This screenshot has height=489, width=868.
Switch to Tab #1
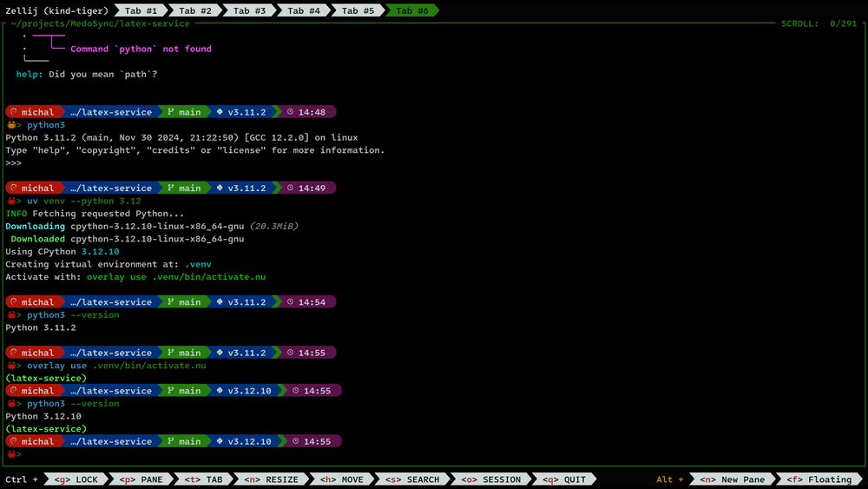point(141,10)
